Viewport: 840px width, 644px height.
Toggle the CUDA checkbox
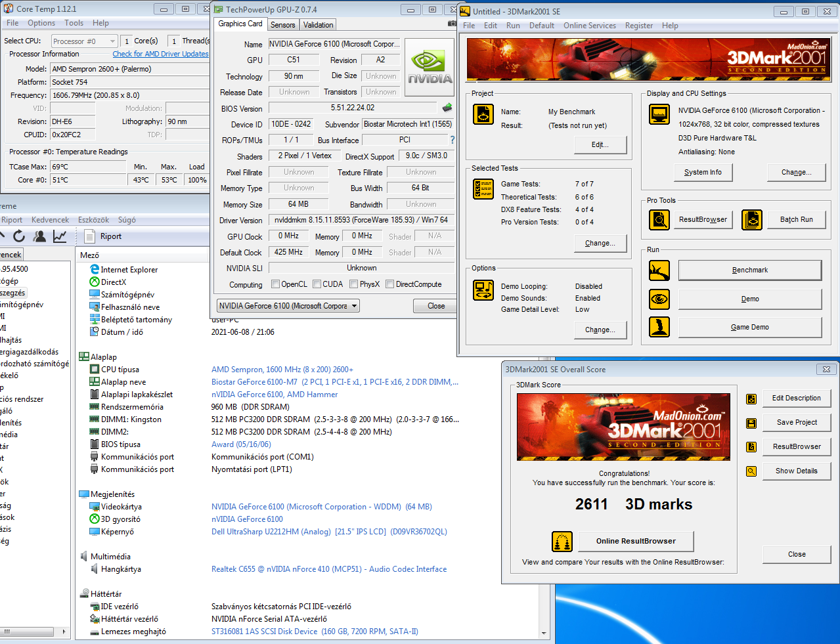[317, 284]
